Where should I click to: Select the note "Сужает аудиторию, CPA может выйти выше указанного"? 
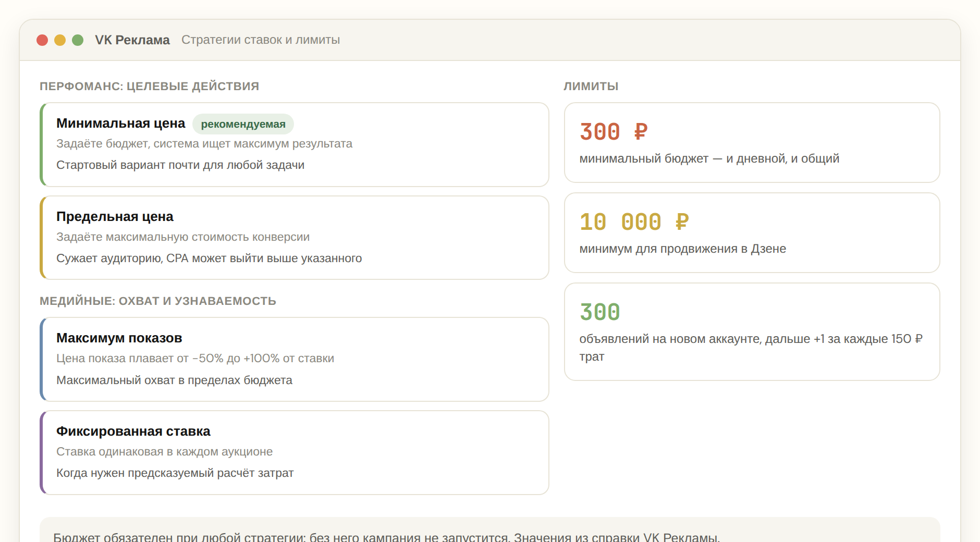pos(209,258)
